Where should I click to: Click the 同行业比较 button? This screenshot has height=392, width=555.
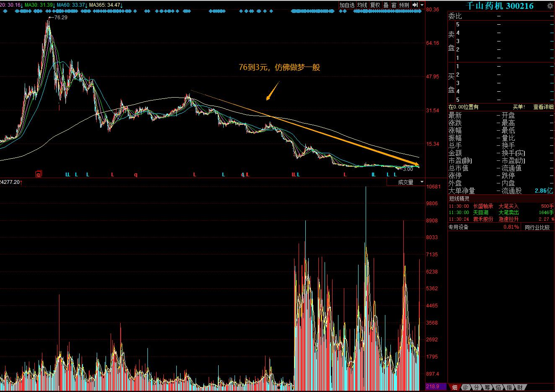click(x=537, y=227)
